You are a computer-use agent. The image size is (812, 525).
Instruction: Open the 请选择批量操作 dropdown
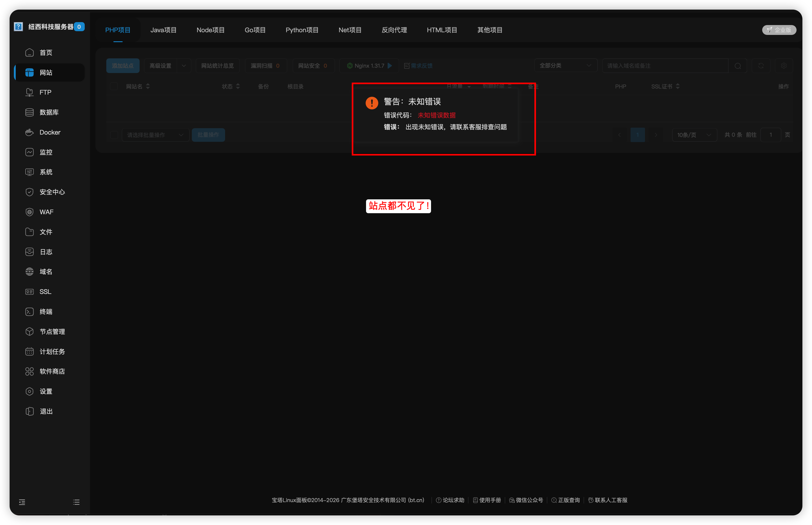(155, 135)
